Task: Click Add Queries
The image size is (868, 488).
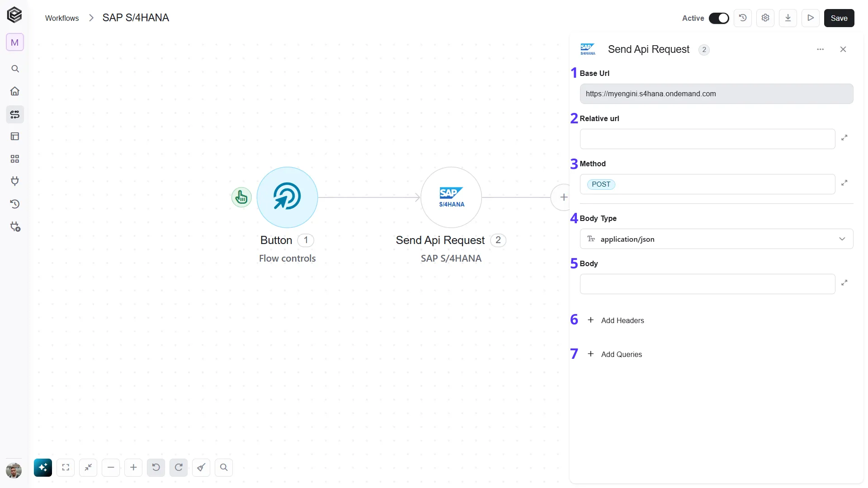Action: coord(614,354)
